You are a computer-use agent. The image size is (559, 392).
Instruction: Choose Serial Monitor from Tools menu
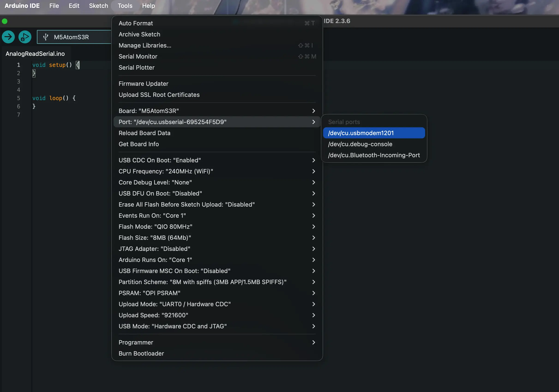[138, 56]
